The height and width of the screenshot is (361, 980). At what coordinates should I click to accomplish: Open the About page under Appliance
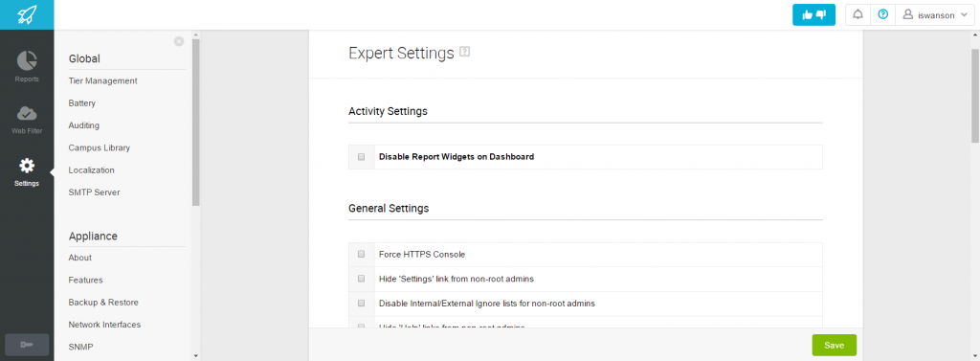click(80, 258)
